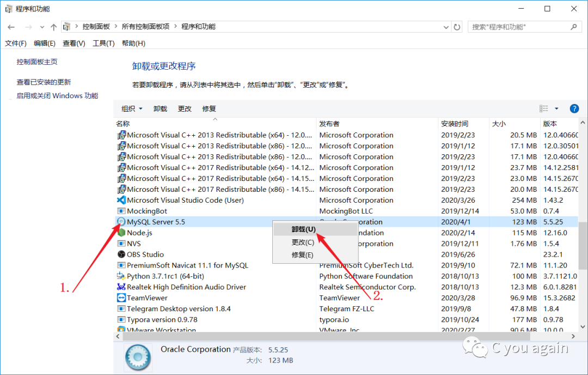Click the Realtek Audio Driver icon
Screen dimensions: 588x375
pyautogui.click(x=121, y=287)
